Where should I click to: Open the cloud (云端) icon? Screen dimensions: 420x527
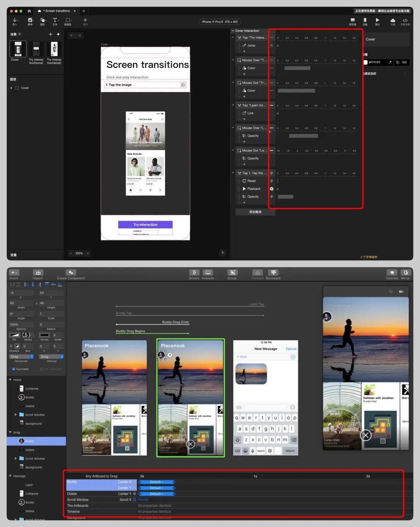[393, 20]
